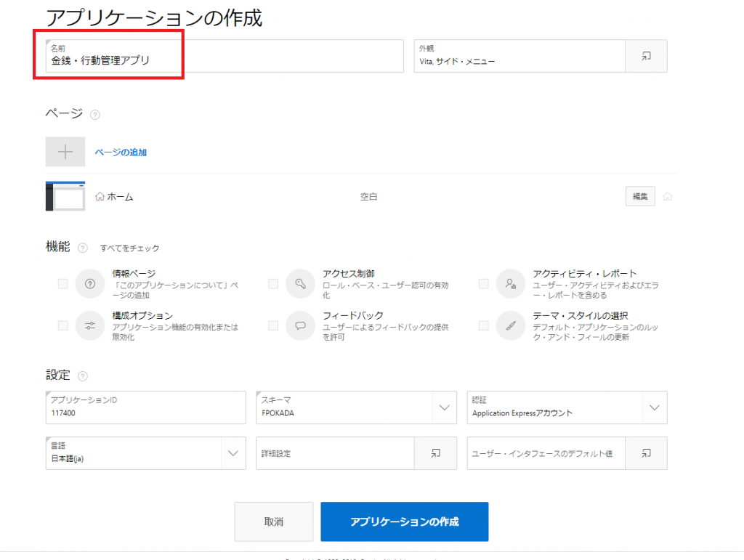The image size is (744, 560).
Task: Click the フィードバック feature title
Action: pos(353,315)
